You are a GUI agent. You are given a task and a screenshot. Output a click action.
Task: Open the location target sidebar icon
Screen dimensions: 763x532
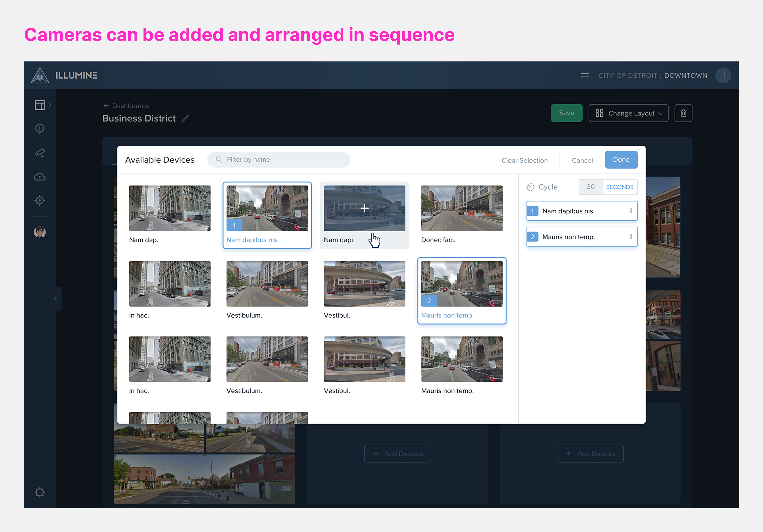40,200
